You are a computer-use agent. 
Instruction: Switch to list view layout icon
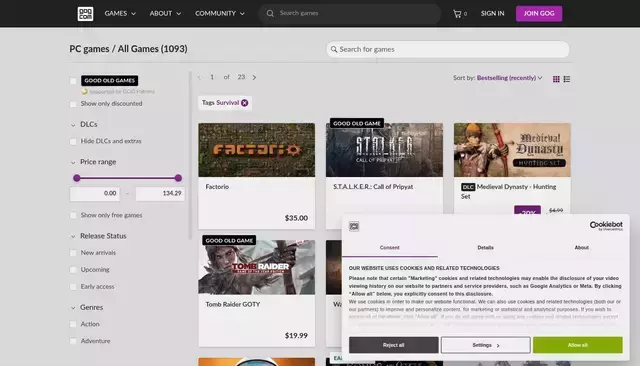point(567,79)
